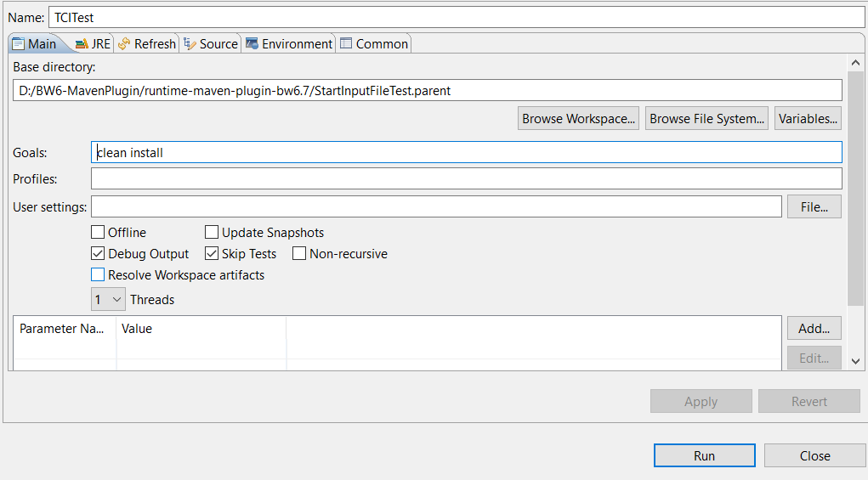Viewport: 868px width, 480px height.
Task: Click into the Goals input field
Action: [x=466, y=153]
